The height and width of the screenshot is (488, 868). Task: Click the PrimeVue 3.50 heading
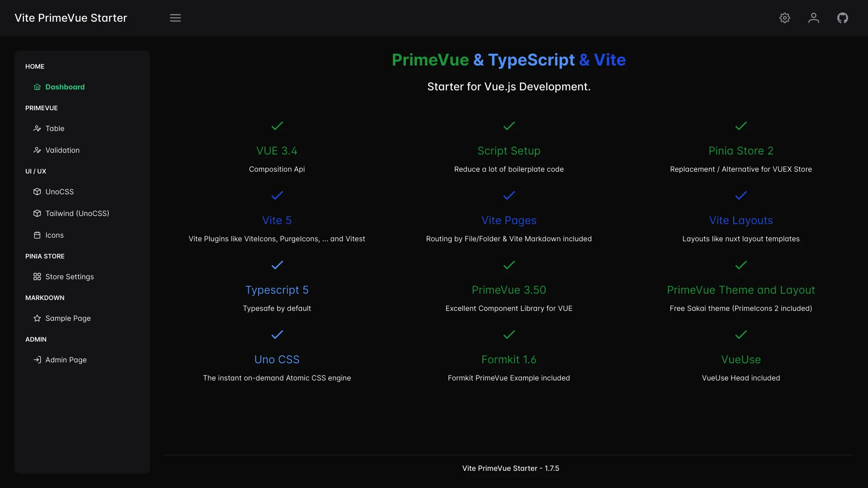pyautogui.click(x=509, y=290)
